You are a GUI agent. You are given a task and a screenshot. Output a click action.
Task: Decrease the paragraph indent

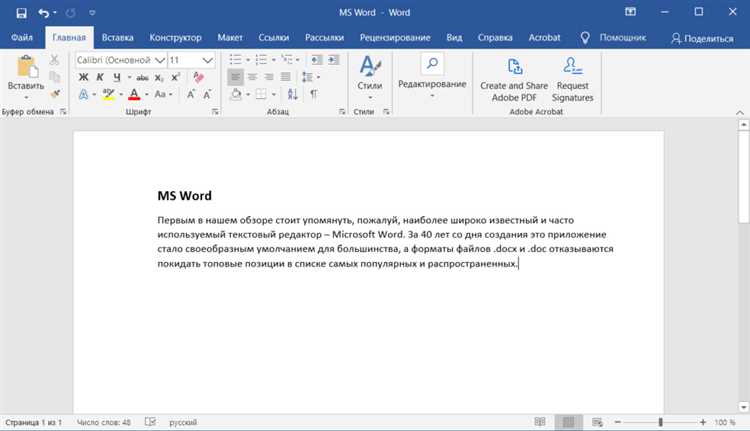[x=317, y=60]
